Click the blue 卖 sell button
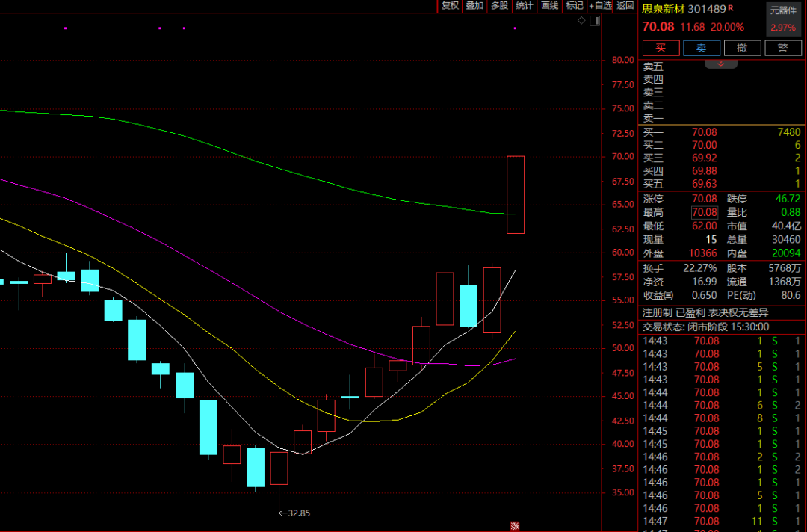 702,48
